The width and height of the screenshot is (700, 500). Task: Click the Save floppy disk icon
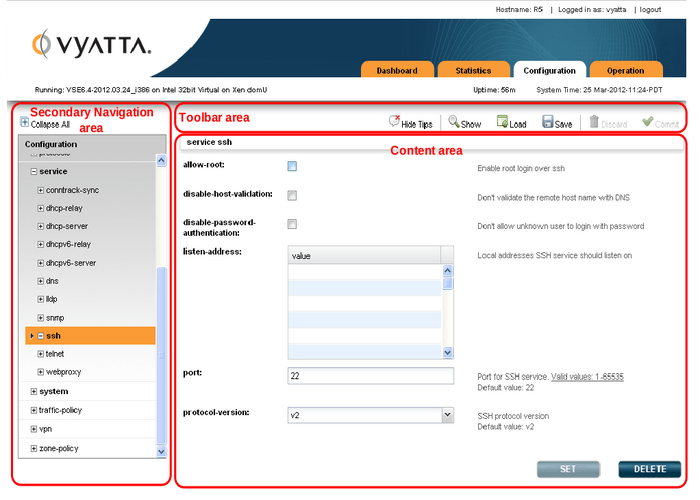coord(548,121)
